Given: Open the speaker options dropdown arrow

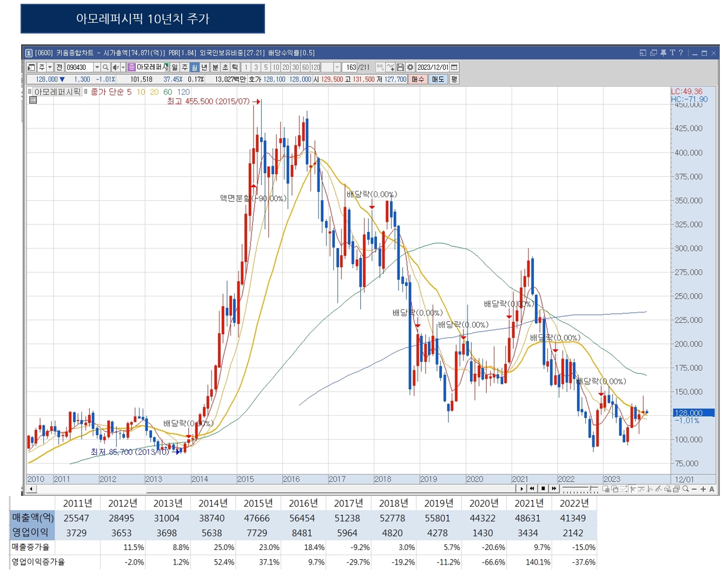Looking at the screenshot, I should pos(123,67).
